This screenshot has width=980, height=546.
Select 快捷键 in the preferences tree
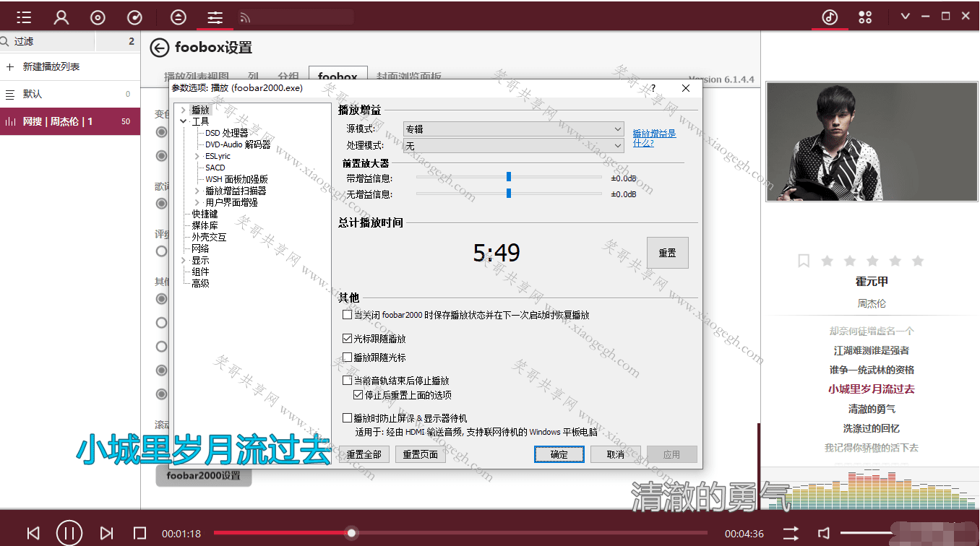[205, 214]
